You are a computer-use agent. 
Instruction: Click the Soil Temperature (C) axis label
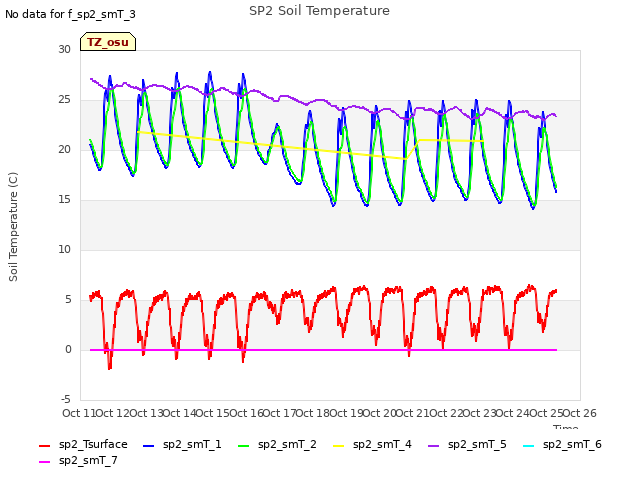click(13, 227)
